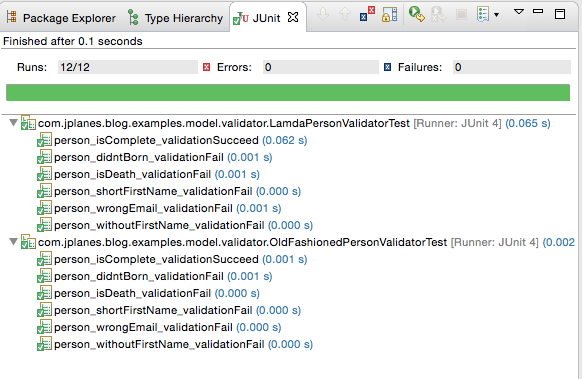Click test icon of person_wrongEmail_validationFail (0.001 s)

[x=44, y=209]
